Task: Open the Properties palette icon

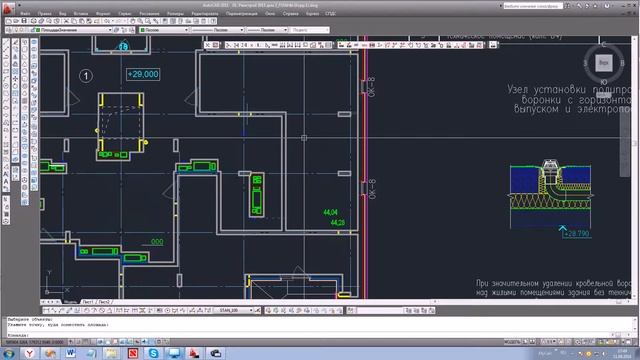Action: (x=165, y=21)
